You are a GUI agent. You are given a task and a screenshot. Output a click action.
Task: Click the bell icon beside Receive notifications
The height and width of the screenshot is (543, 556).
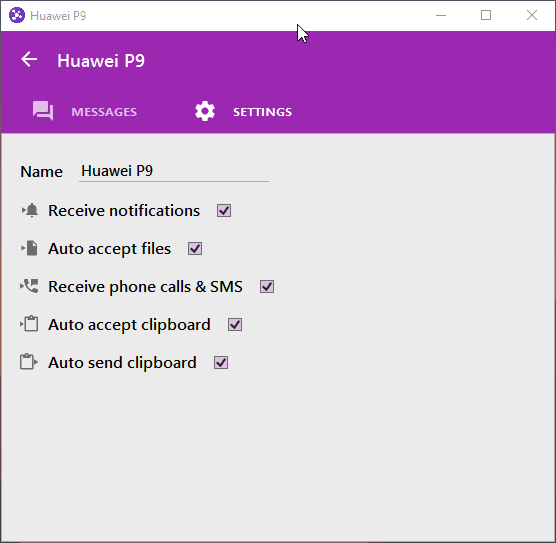[30, 210]
